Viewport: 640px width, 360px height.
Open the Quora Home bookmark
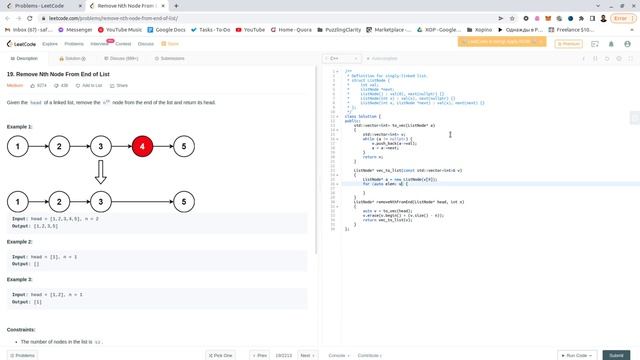pyautogui.click(x=291, y=30)
